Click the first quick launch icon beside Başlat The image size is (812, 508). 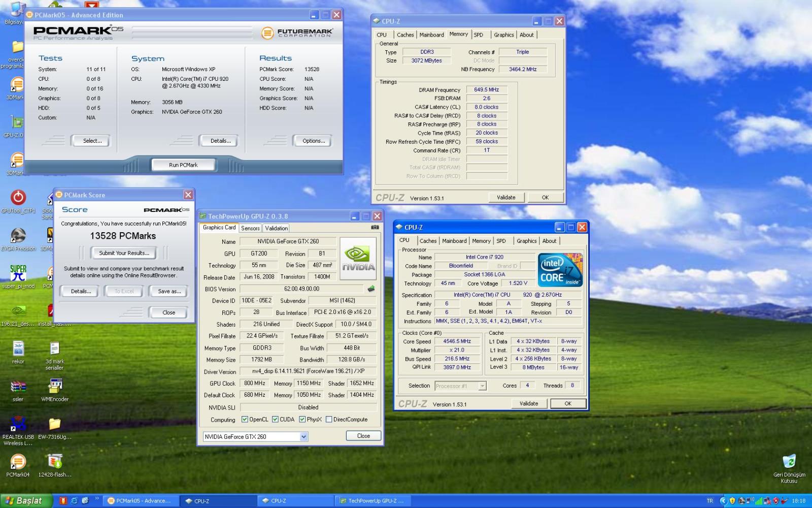[x=63, y=501]
